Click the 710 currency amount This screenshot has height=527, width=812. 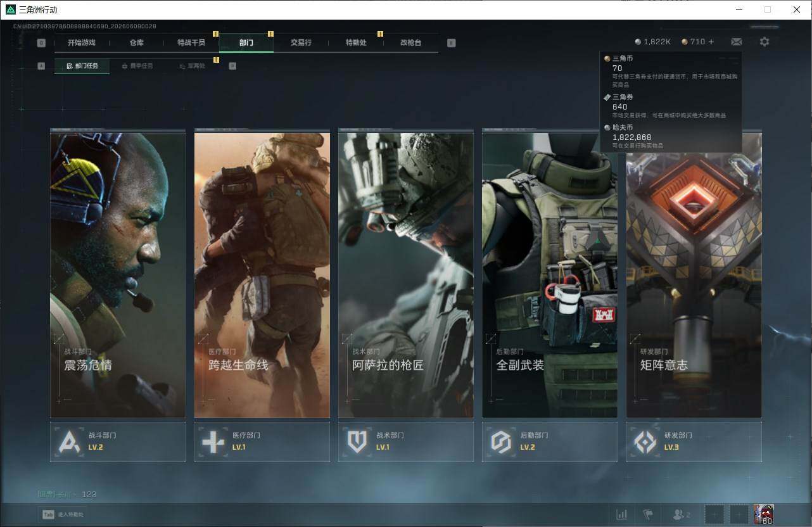point(697,42)
